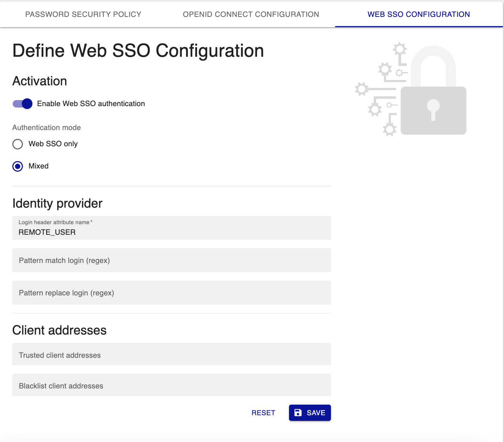Click the topmost gear in the lock illustration
The width and height of the screenshot is (504, 442).
(400, 49)
